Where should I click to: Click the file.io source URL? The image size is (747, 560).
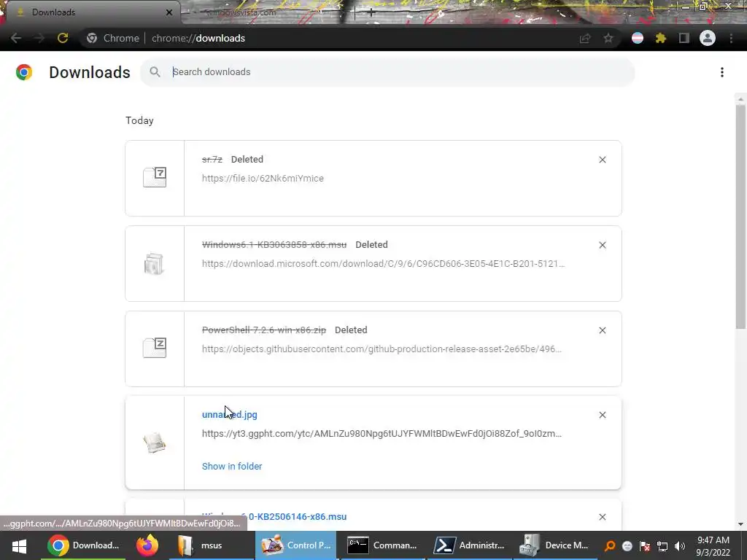(x=263, y=178)
